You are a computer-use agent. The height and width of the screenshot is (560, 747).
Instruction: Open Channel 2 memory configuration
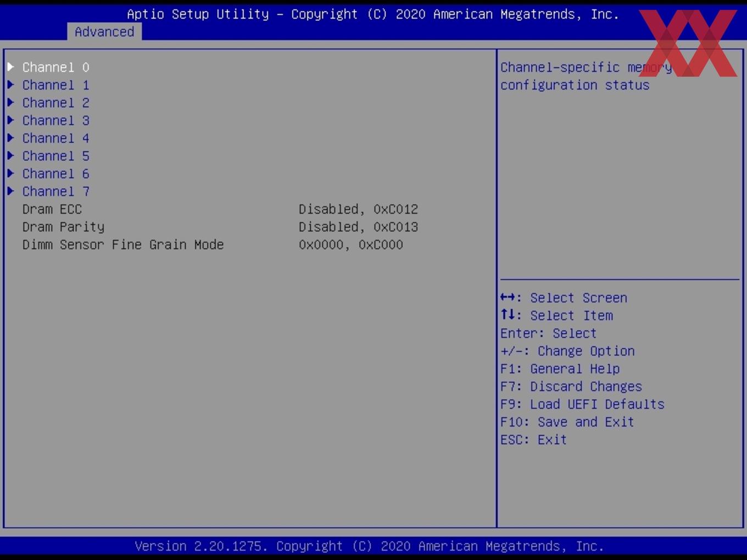56,103
